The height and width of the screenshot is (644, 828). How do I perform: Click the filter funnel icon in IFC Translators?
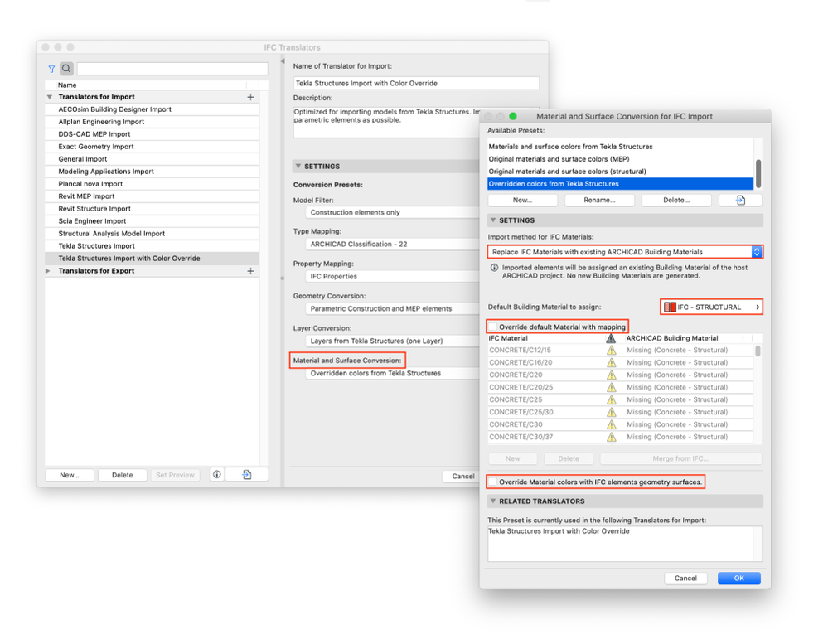click(x=51, y=69)
